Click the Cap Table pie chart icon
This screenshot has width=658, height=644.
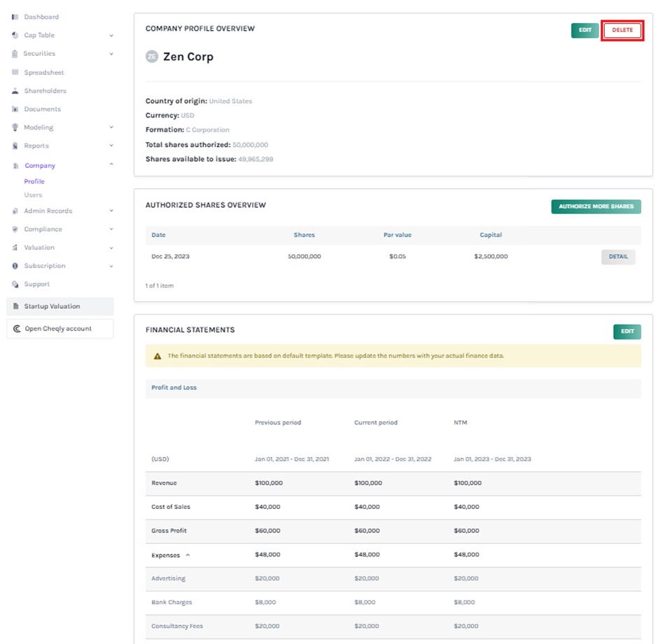tap(15, 35)
